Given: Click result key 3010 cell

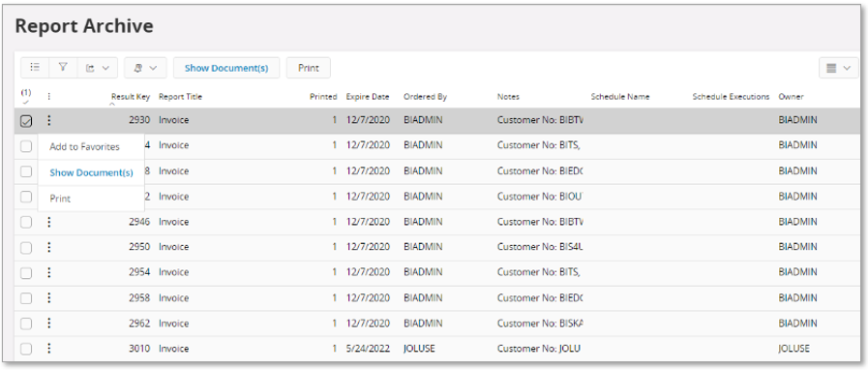Looking at the screenshot, I should click(139, 349).
